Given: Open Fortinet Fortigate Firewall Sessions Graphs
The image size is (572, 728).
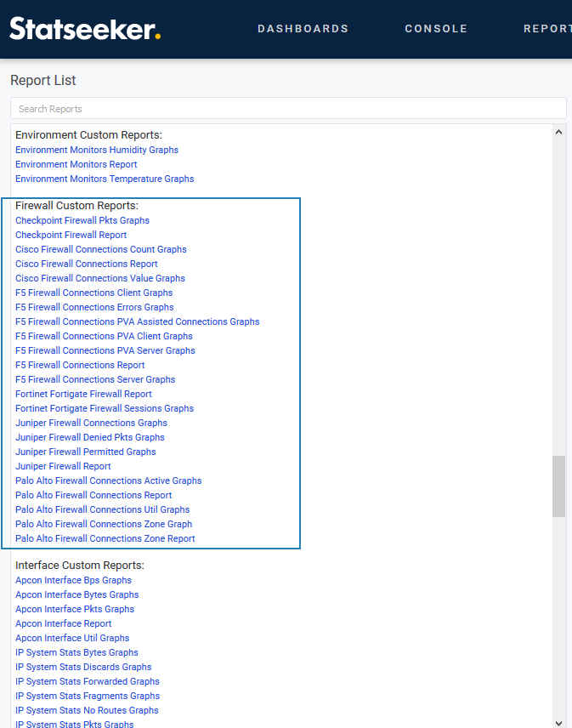Looking at the screenshot, I should [x=105, y=408].
